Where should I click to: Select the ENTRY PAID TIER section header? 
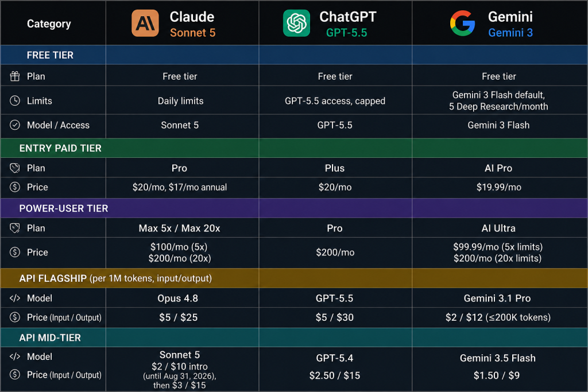294,148
